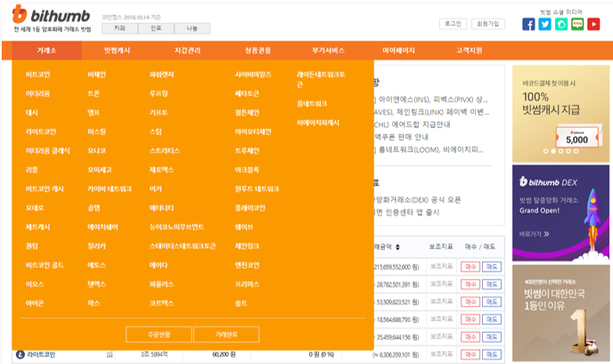This screenshot has width=613, height=364.
Task: Open Bithumb's Twitter page icon
Action: [544, 24]
